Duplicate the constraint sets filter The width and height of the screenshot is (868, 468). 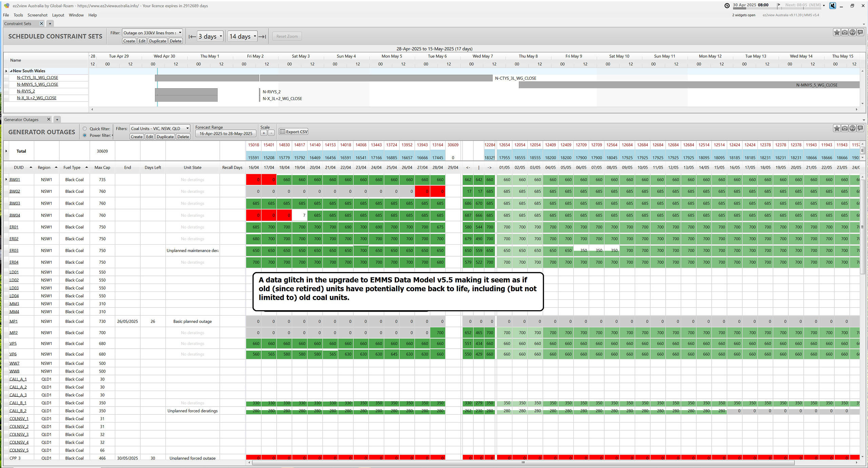158,41
